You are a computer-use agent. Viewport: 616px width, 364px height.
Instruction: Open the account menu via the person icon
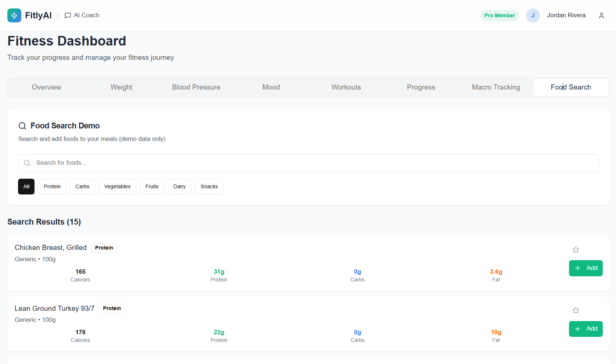[x=601, y=15]
